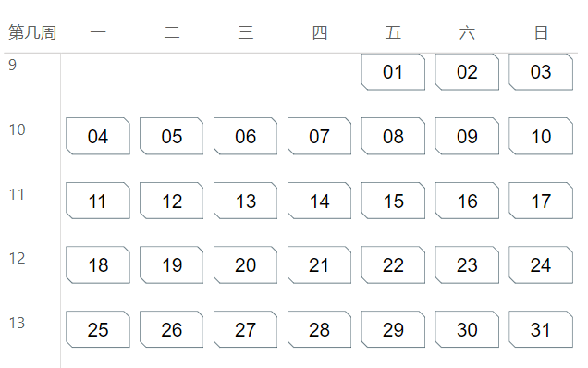Click the 28 date button

[319, 329]
